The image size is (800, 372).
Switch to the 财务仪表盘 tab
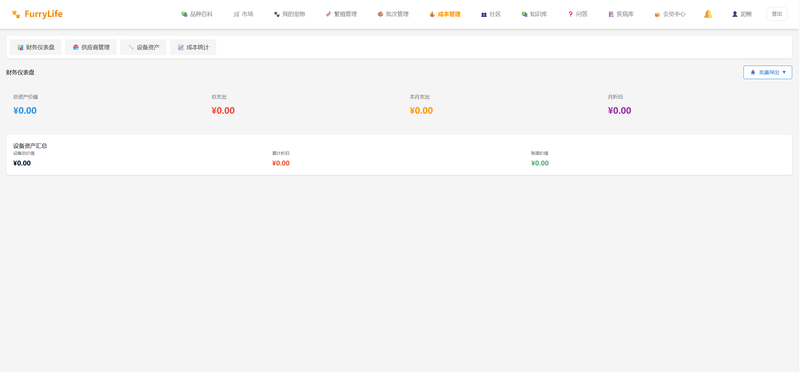click(x=36, y=47)
